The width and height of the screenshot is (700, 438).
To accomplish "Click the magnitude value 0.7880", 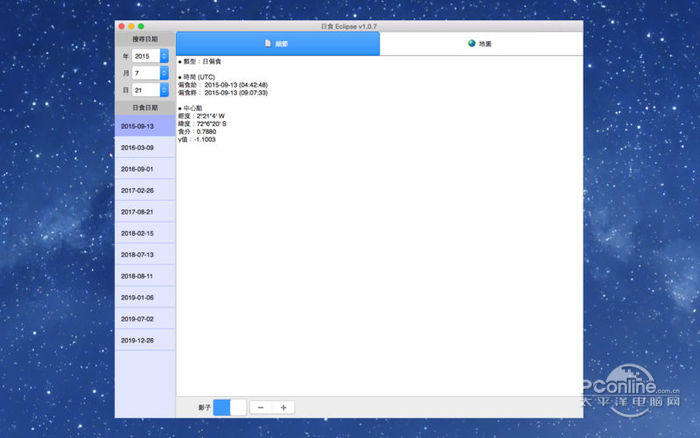I will pos(206,132).
